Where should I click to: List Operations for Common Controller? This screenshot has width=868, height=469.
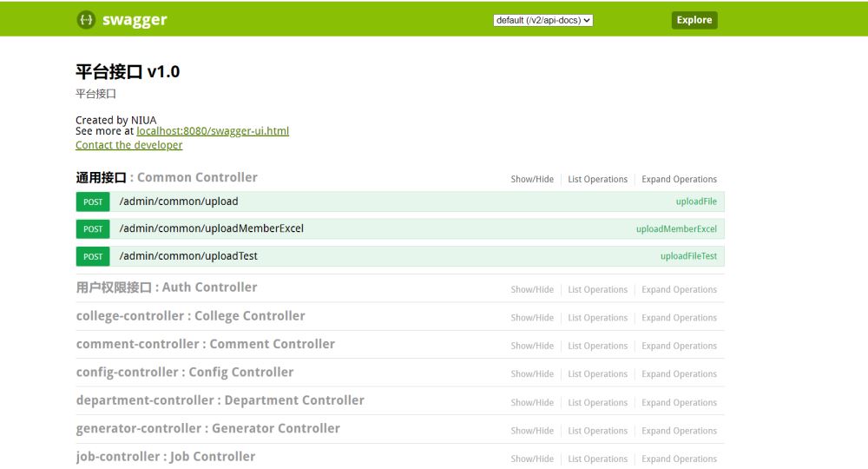click(597, 180)
